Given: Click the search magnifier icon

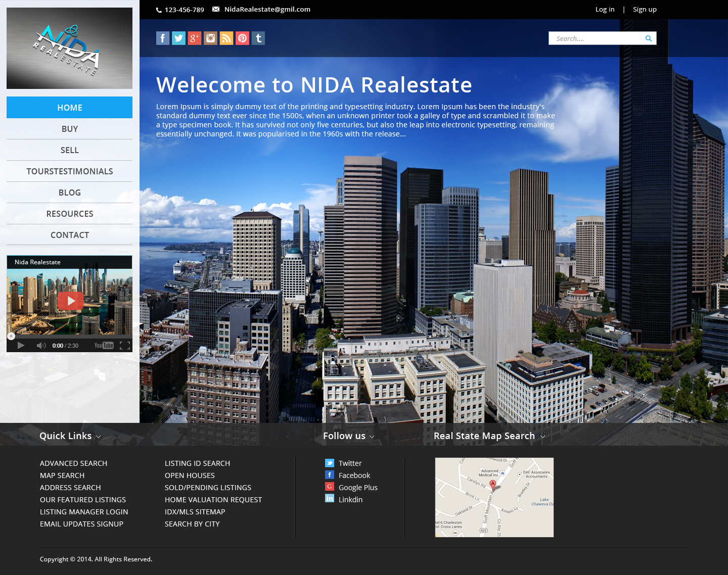Looking at the screenshot, I should pos(648,38).
